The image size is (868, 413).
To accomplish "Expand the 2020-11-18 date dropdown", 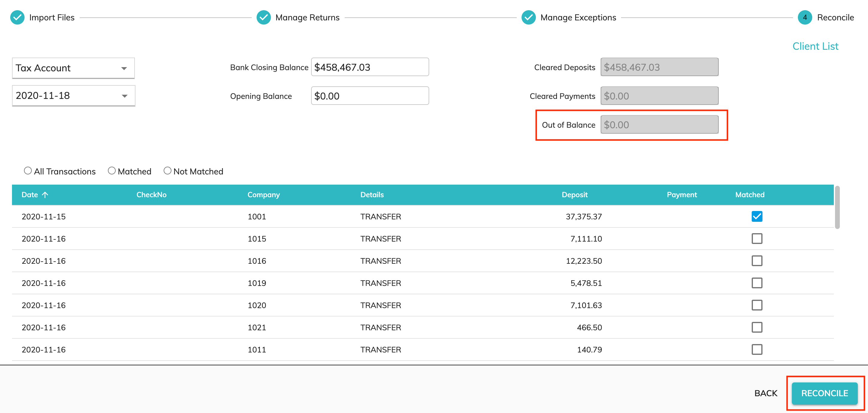I will [73, 96].
